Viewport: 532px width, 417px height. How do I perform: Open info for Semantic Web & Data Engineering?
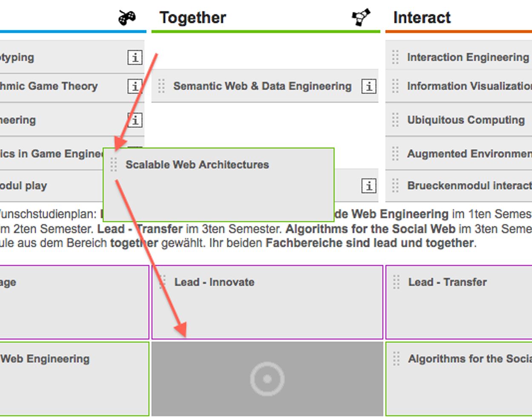pos(369,86)
